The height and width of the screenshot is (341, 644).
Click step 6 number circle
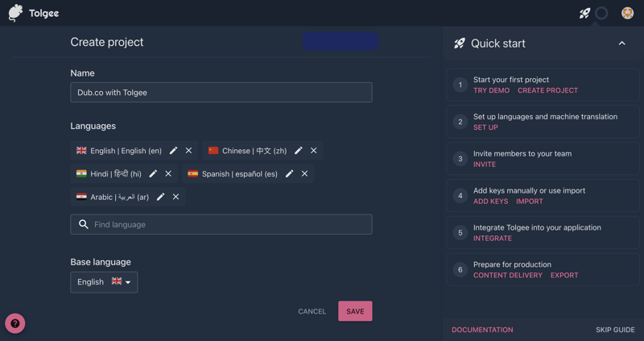pos(460,270)
